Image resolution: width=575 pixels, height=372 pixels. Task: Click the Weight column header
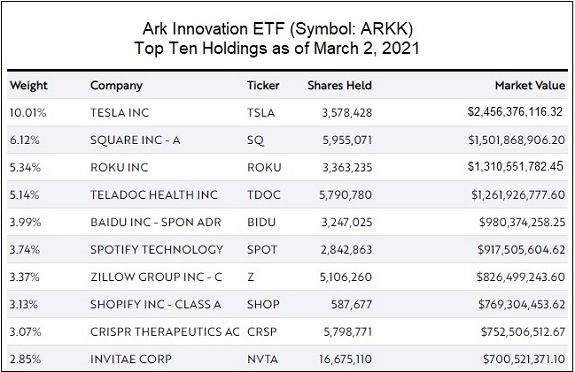[x=29, y=85]
